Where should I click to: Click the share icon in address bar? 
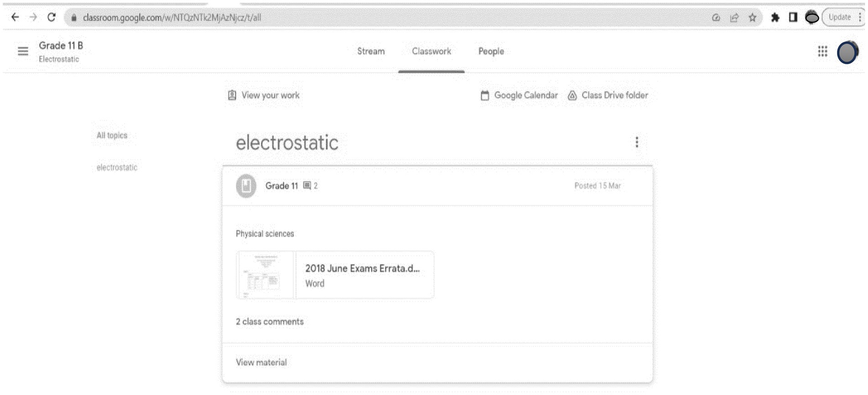click(x=734, y=17)
